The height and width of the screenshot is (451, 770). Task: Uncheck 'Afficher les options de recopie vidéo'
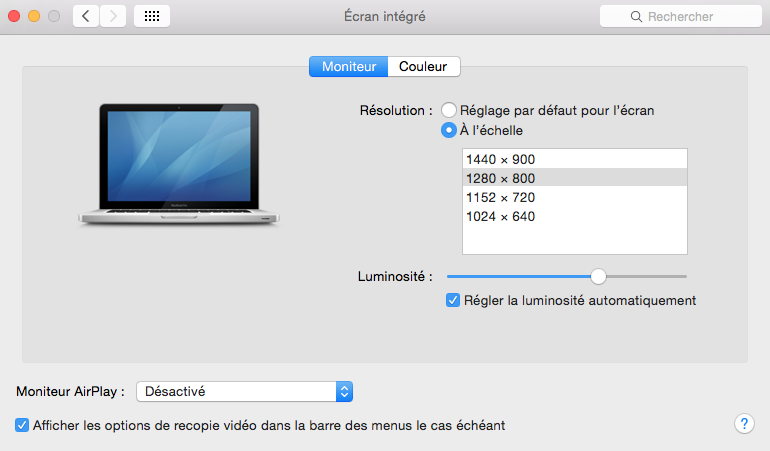[22, 425]
